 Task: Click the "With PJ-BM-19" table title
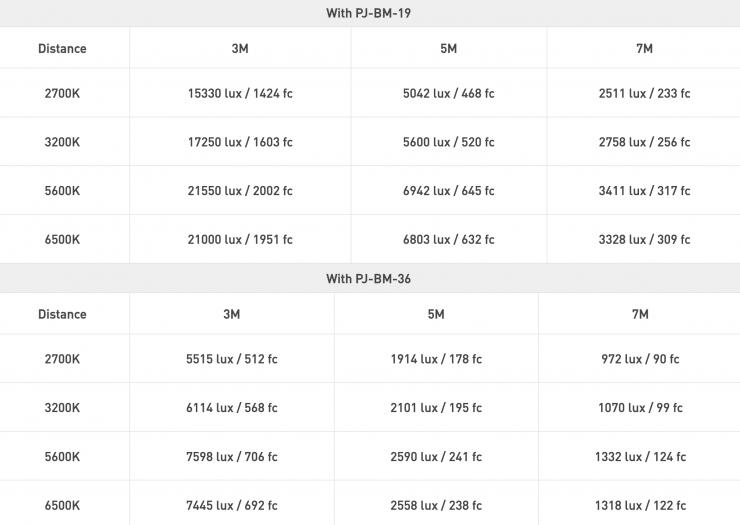click(x=369, y=13)
